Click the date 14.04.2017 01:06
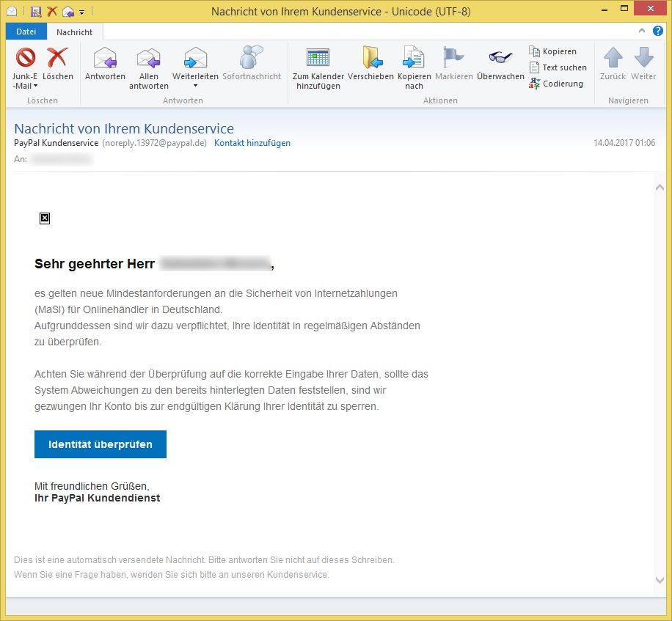Screen dimensions: 672x621 pos(624,143)
